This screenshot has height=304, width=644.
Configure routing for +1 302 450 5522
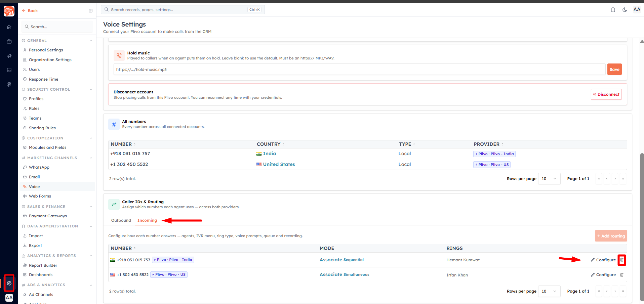tap(603, 275)
